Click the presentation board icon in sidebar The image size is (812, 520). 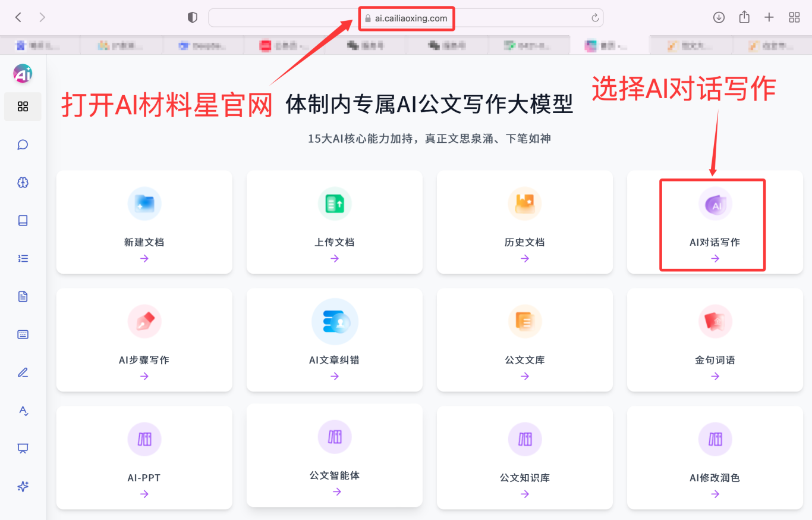(x=23, y=449)
